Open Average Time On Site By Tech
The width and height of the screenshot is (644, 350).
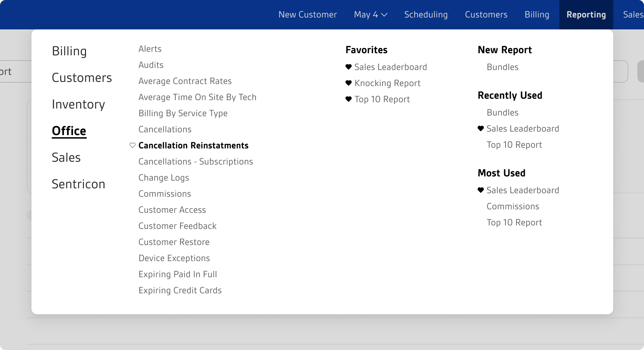point(198,97)
